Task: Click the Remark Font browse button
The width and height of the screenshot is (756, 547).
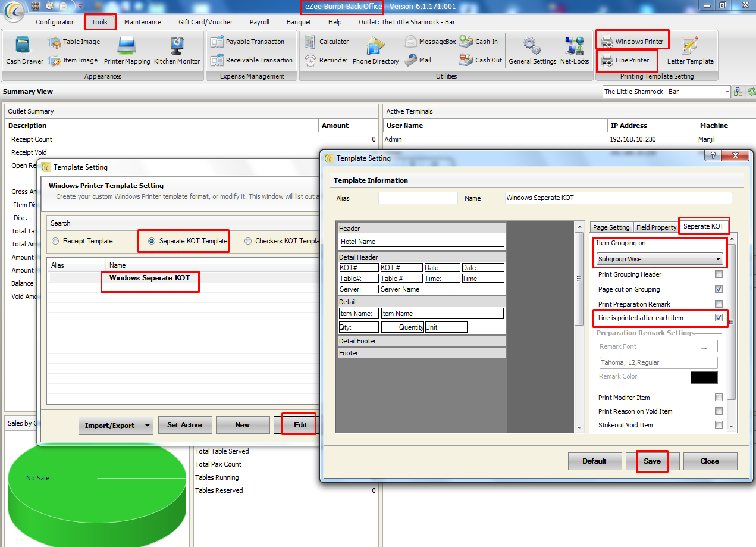Action: click(704, 346)
